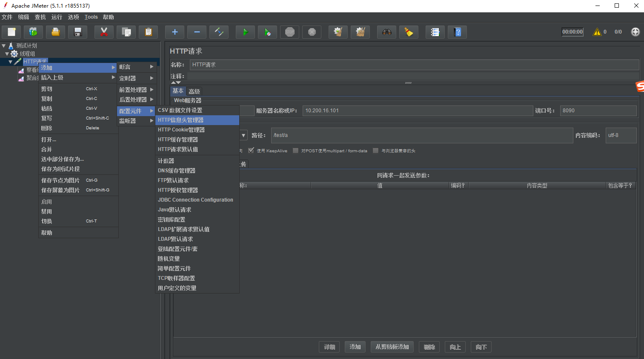Image resolution: width=644 pixels, height=359 pixels.
Task: Start test without pauses icon
Action: [x=267, y=32]
